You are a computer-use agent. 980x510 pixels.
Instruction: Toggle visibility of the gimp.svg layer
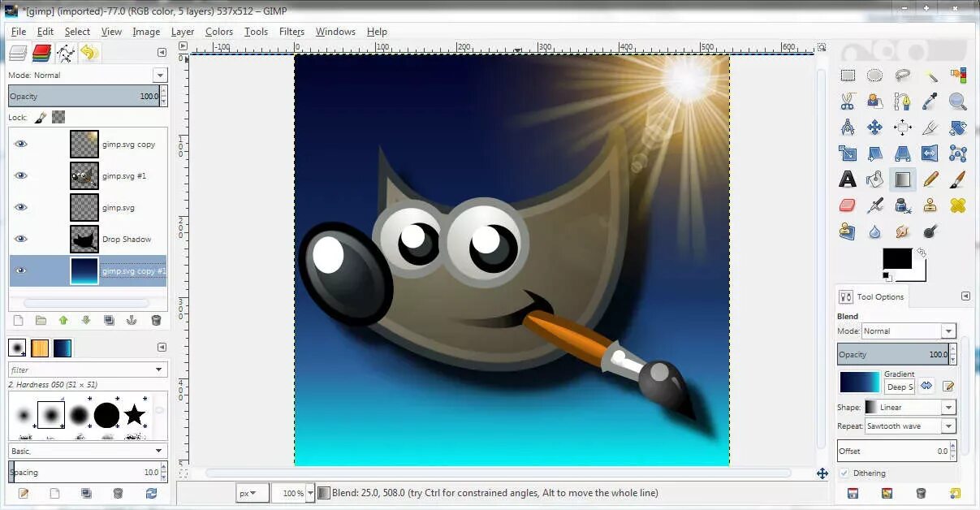(x=21, y=207)
